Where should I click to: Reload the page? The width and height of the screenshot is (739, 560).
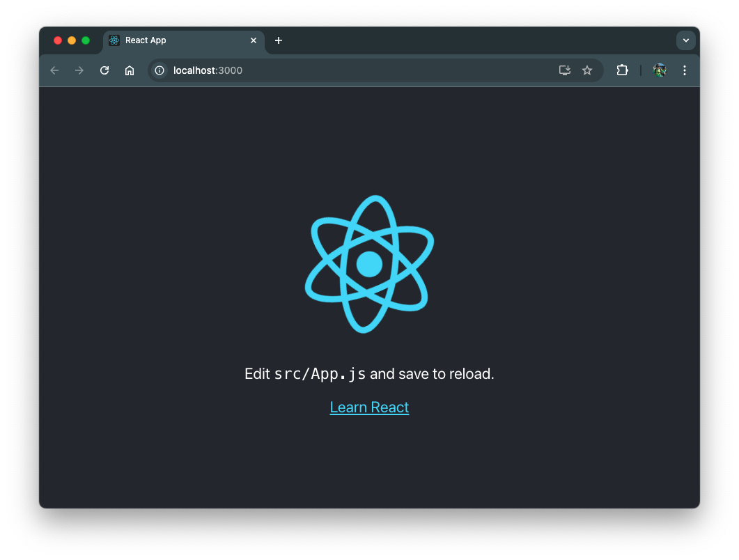(104, 70)
